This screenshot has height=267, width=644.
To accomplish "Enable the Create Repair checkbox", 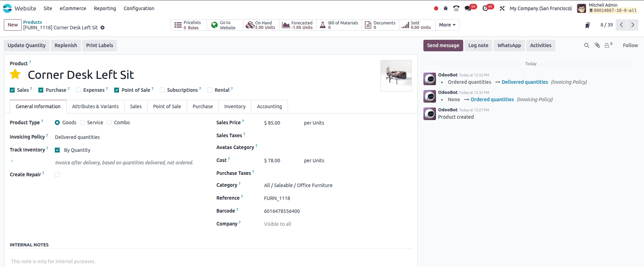I will pos(57,175).
